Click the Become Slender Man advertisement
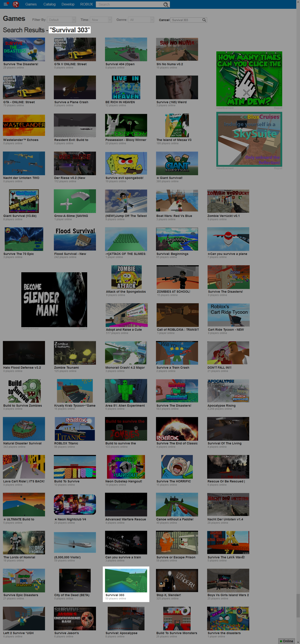The width and height of the screenshot is (300, 644). pos(54,299)
